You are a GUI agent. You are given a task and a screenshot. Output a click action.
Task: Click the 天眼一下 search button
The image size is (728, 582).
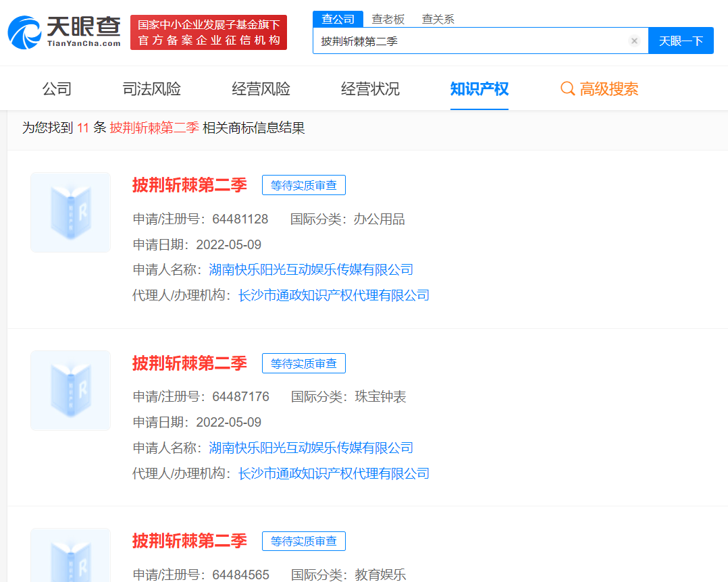click(x=681, y=41)
